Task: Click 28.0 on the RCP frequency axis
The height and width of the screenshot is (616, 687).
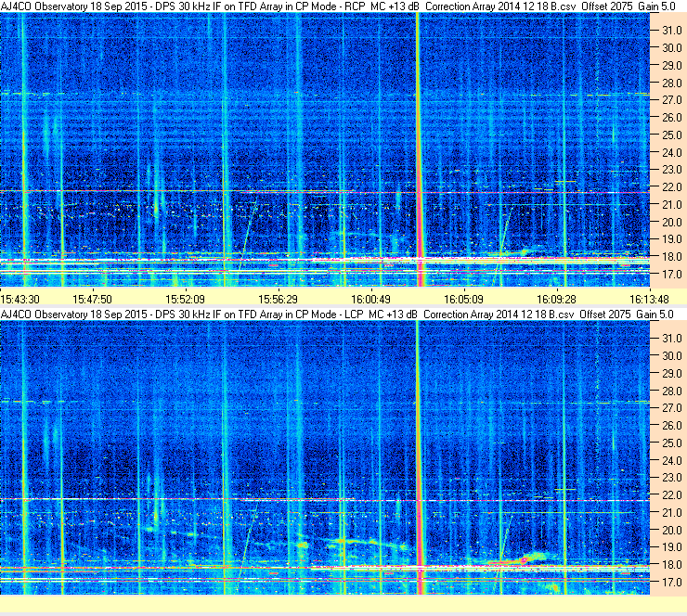Action: click(x=671, y=83)
